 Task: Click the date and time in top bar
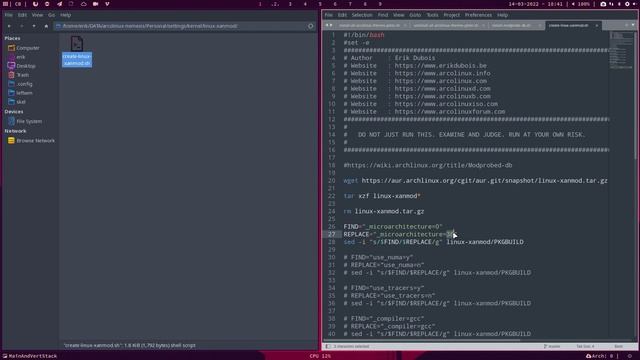click(x=536, y=4)
